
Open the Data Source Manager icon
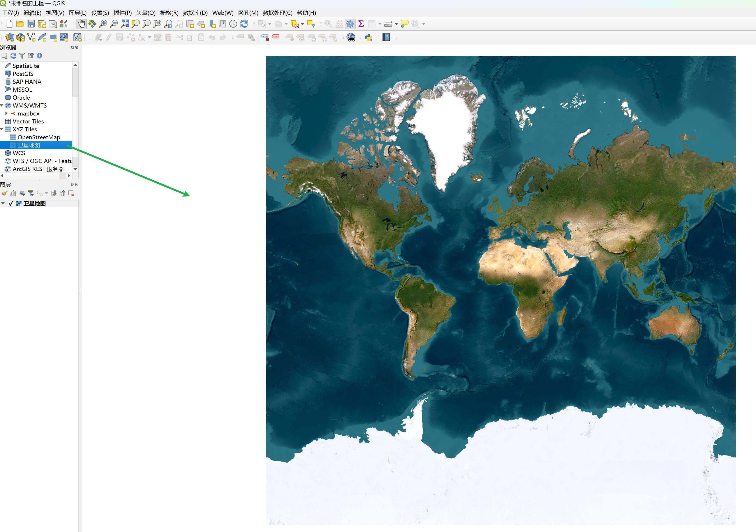[x=10, y=38]
